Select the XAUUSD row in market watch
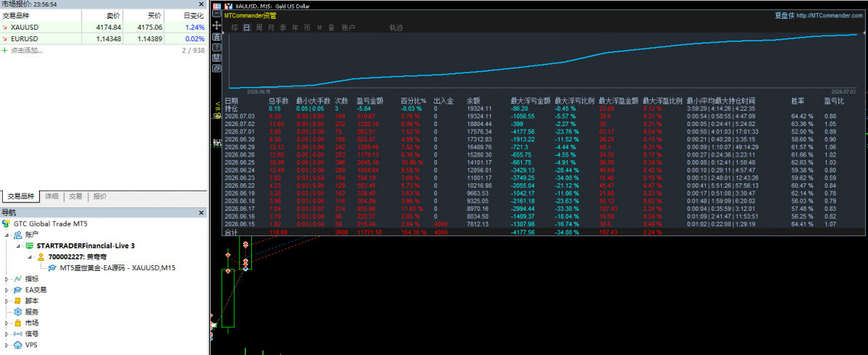 click(x=103, y=27)
